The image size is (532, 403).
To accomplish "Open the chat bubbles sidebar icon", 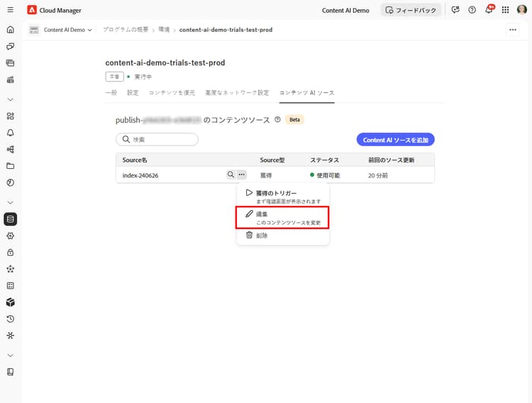I will pyautogui.click(x=11, y=46).
